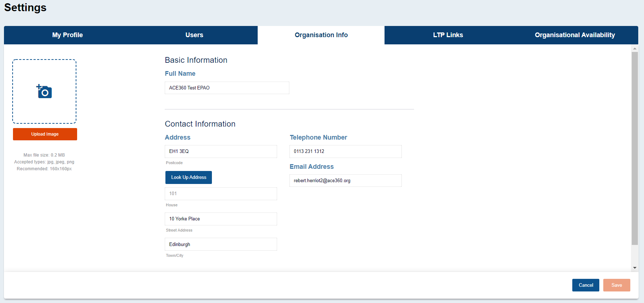Click the Email Address label
This screenshot has height=303, width=644.
click(x=312, y=167)
